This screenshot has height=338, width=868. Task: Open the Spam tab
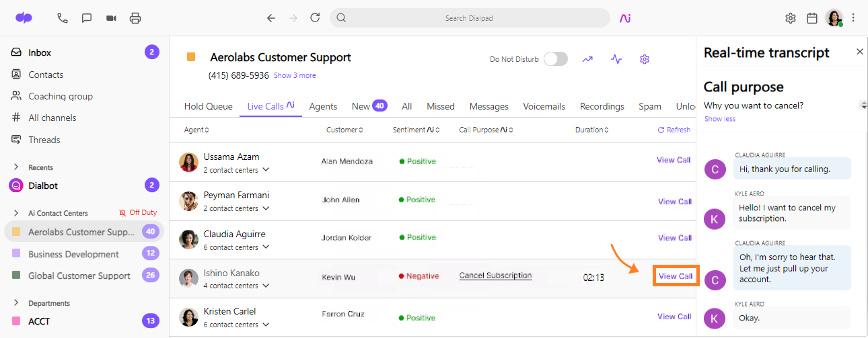(x=650, y=106)
